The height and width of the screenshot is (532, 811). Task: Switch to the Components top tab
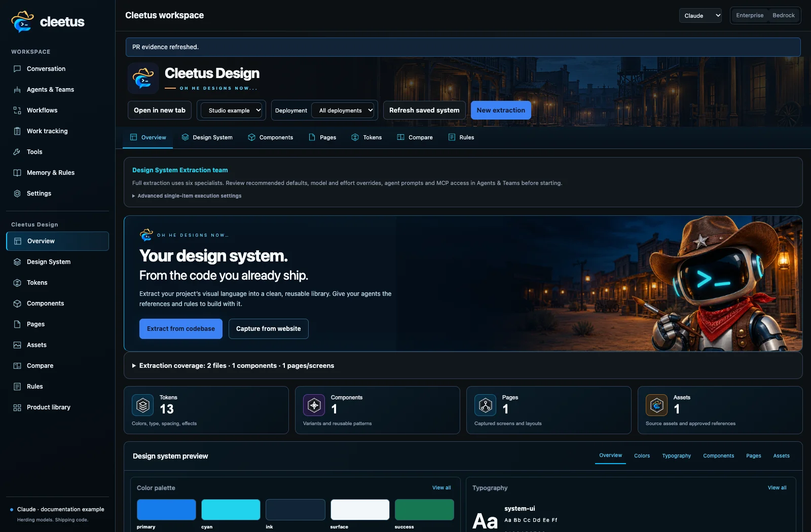pos(270,137)
